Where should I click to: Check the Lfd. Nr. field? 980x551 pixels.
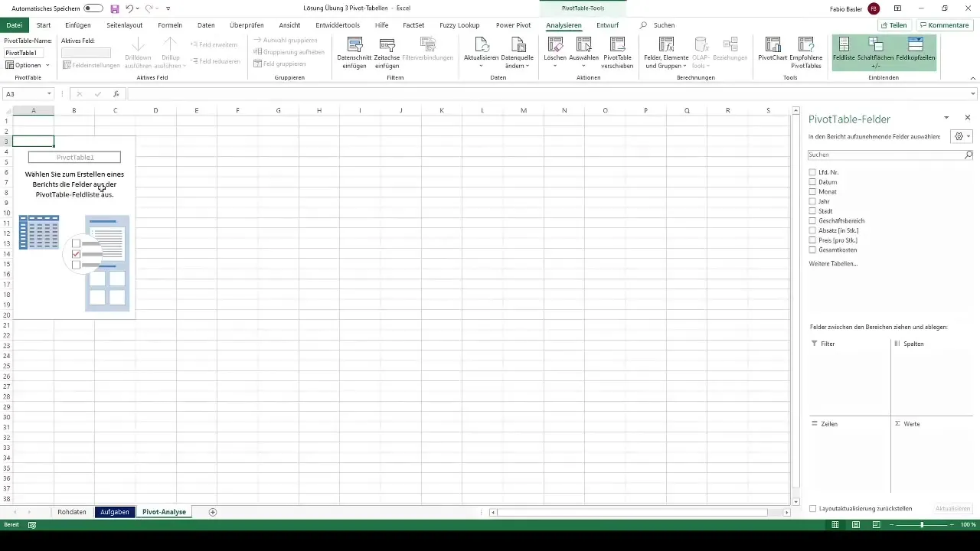pyautogui.click(x=813, y=172)
